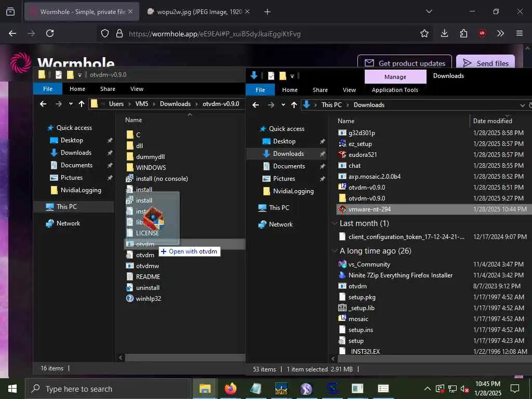Click the uBlock Origin extension icon
Image resolution: width=532 pixels, height=399 pixels.
pos(482,33)
